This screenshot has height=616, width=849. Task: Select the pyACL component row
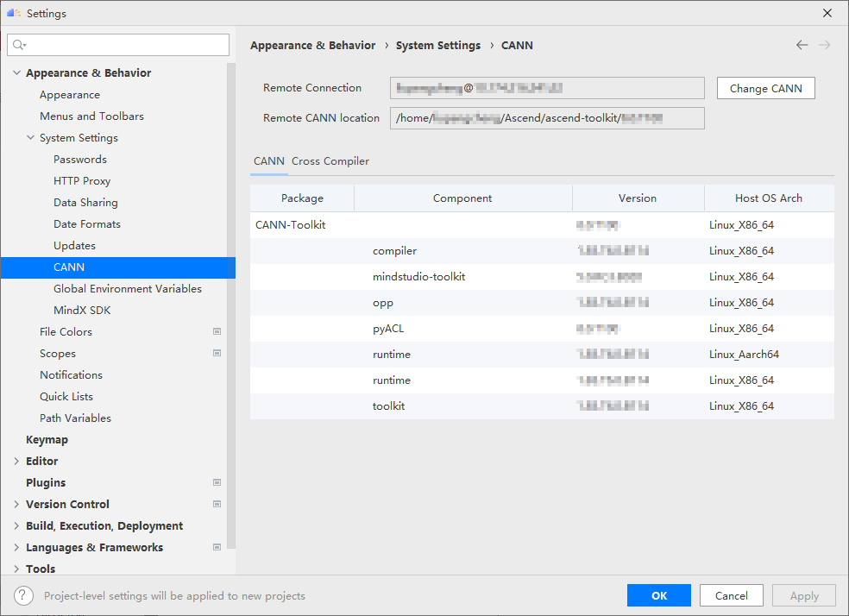(x=542, y=329)
